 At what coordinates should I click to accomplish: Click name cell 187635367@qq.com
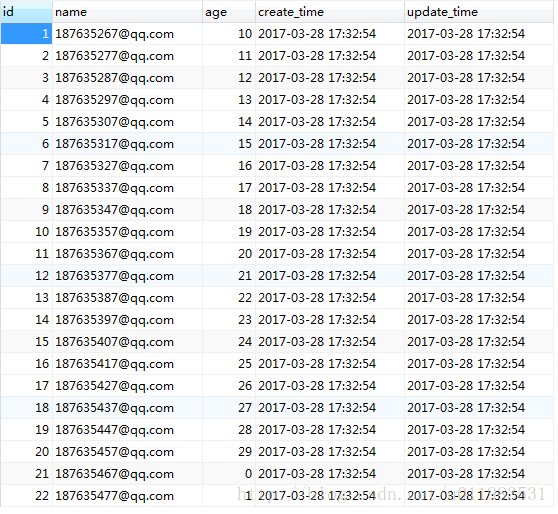127,254
